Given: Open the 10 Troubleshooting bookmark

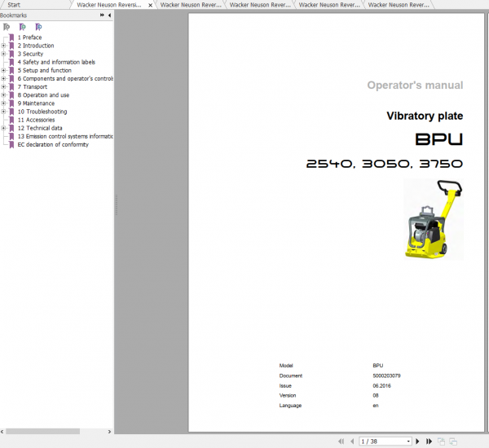Looking at the screenshot, I should pyautogui.click(x=42, y=112).
